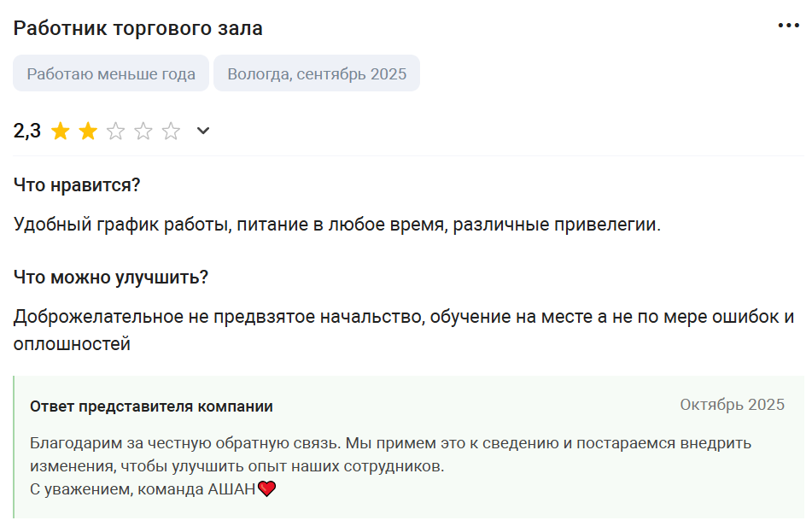Expand the rating details chevron
Viewport: 812px width, 532px height.
[x=203, y=131]
